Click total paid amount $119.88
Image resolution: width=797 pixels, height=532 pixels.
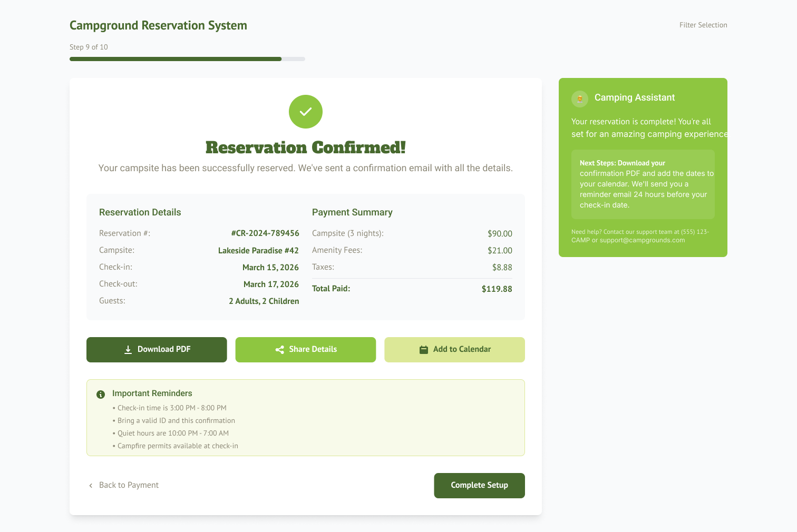[497, 289]
